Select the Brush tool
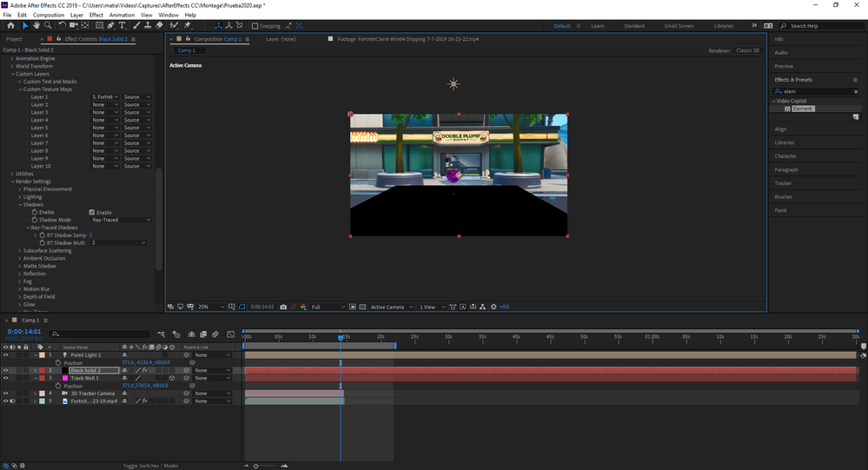 point(136,25)
